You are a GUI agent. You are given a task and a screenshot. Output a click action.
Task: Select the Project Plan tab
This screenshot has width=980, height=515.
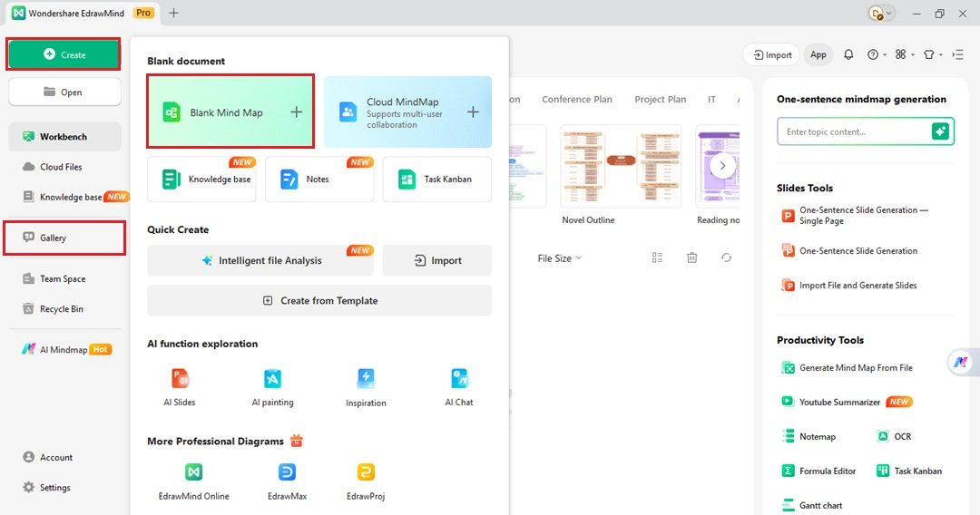click(x=660, y=99)
